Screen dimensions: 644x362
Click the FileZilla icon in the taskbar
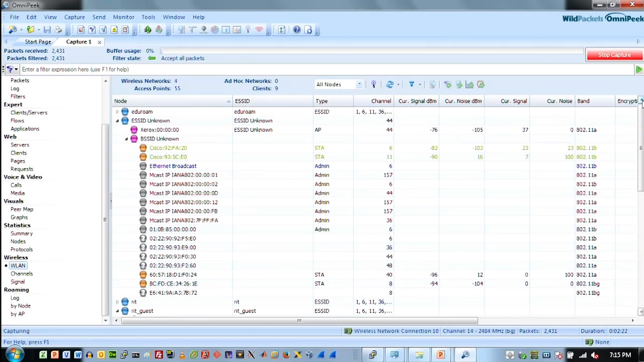pos(159,355)
